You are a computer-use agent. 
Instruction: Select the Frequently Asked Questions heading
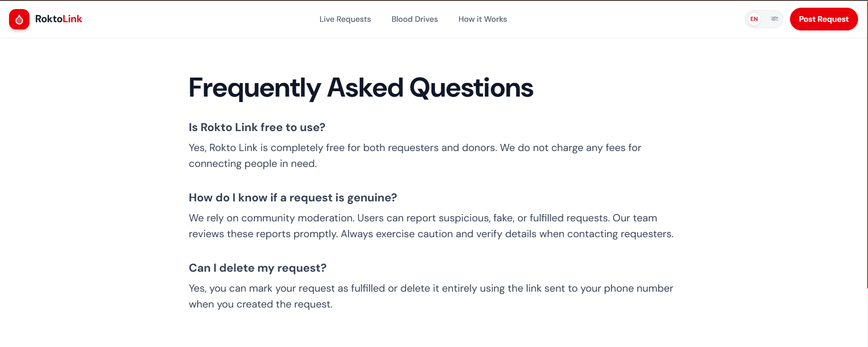(361, 88)
